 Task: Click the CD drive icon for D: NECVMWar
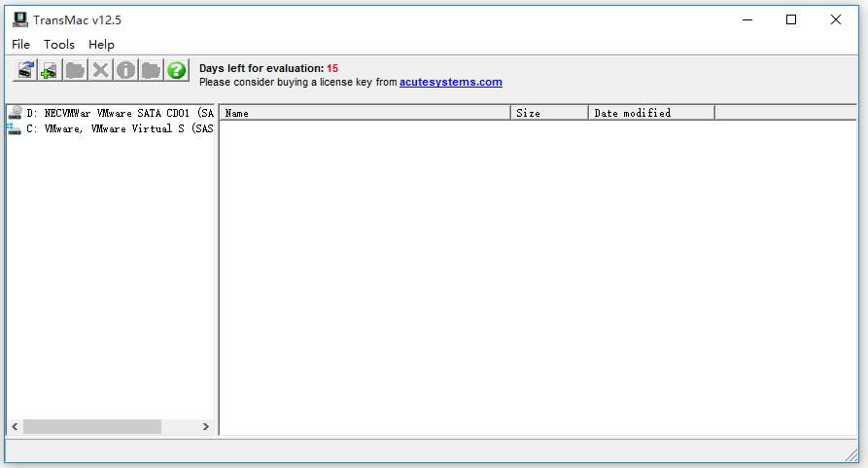click(15, 113)
